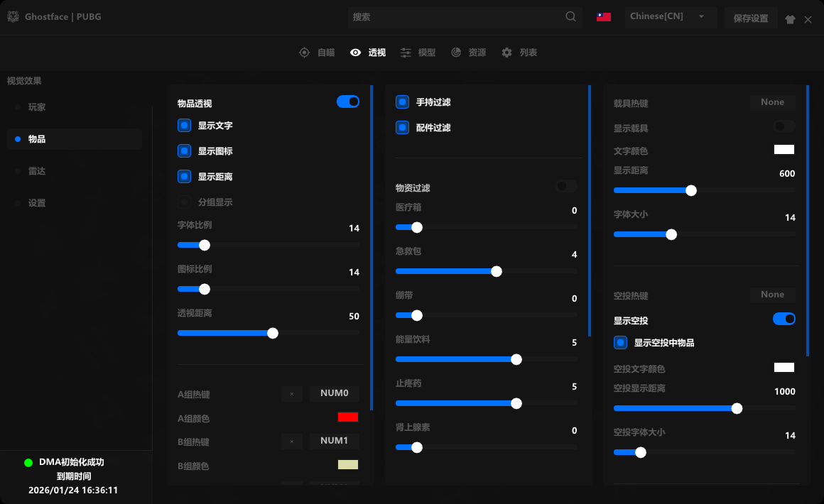Uncheck the 显示文字 checkbox

pyautogui.click(x=185, y=126)
